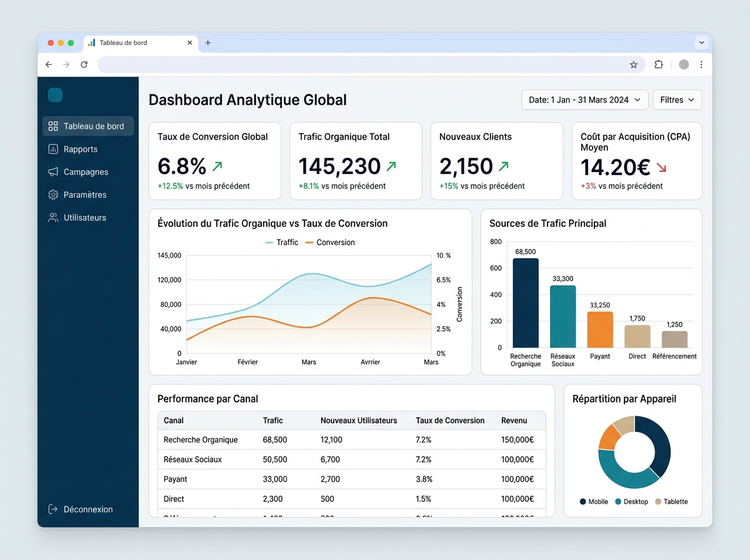Click the +8.1% change value
This screenshot has width=750, height=560.
click(309, 186)
